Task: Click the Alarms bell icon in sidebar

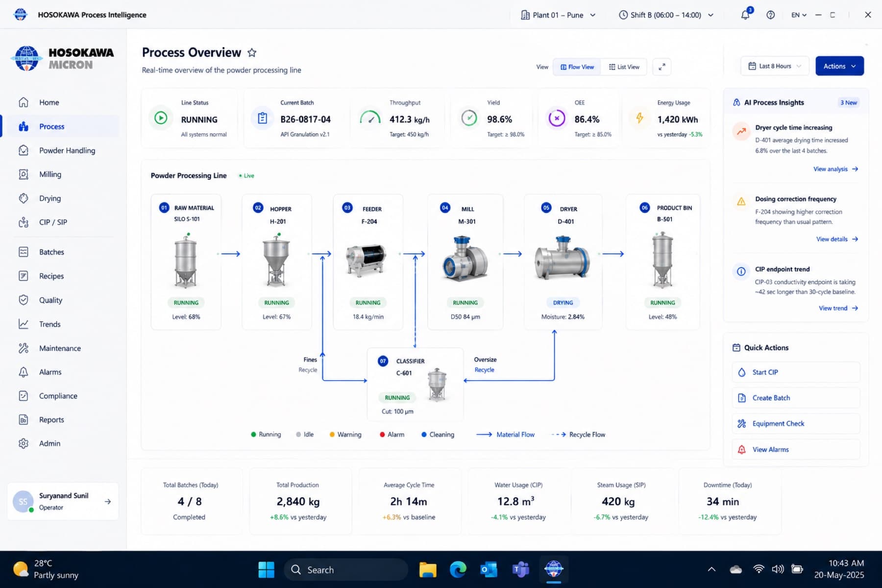Action: coord(24,372)
